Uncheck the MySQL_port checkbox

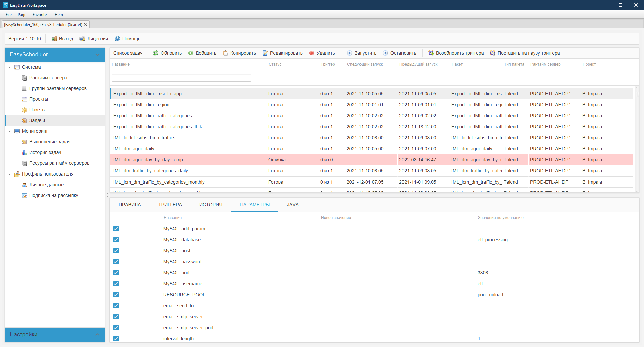(x=116, y=273)
